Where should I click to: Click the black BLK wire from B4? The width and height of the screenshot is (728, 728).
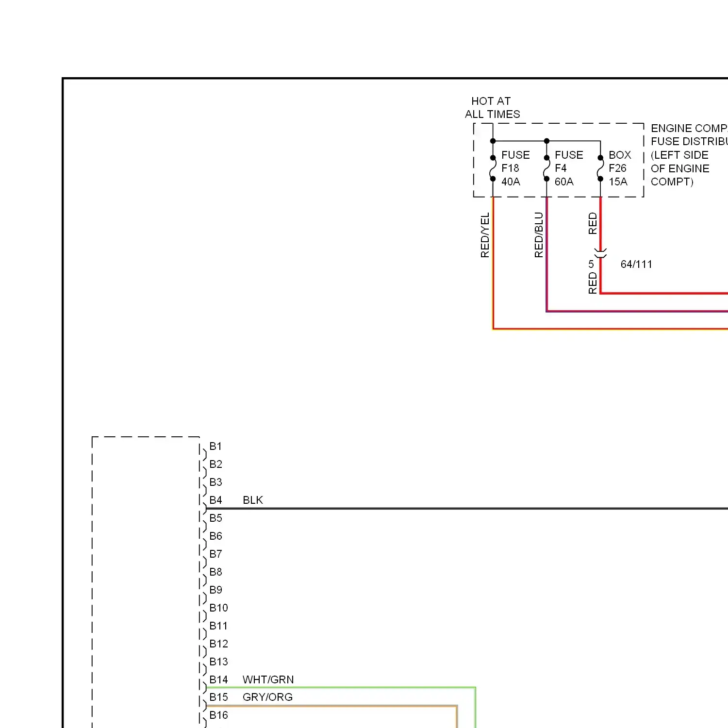[x=467, y=509]
